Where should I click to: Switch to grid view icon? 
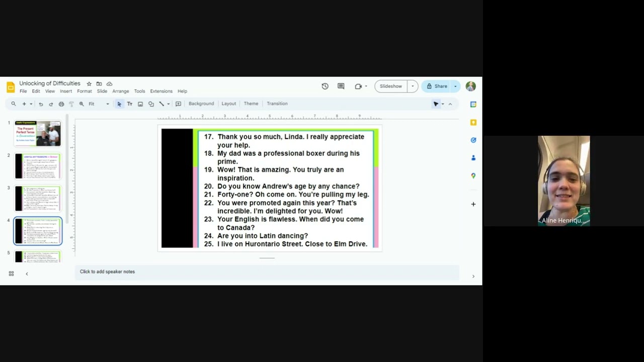[11, 274]
